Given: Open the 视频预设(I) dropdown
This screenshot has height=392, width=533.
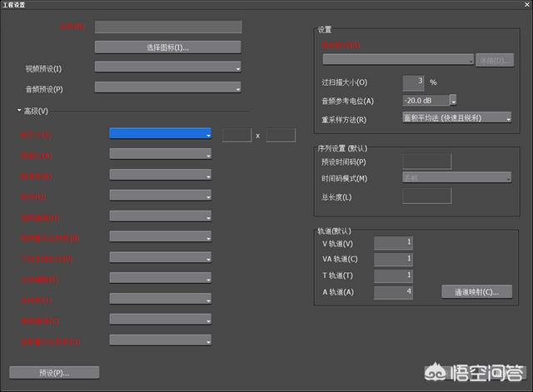Looking at the screenshot, I should tap(167, 67).
